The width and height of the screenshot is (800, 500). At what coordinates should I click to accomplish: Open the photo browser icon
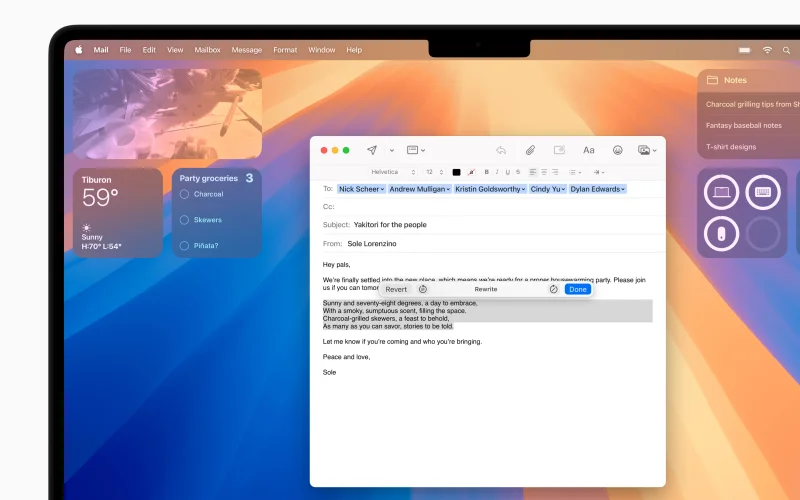644,150
